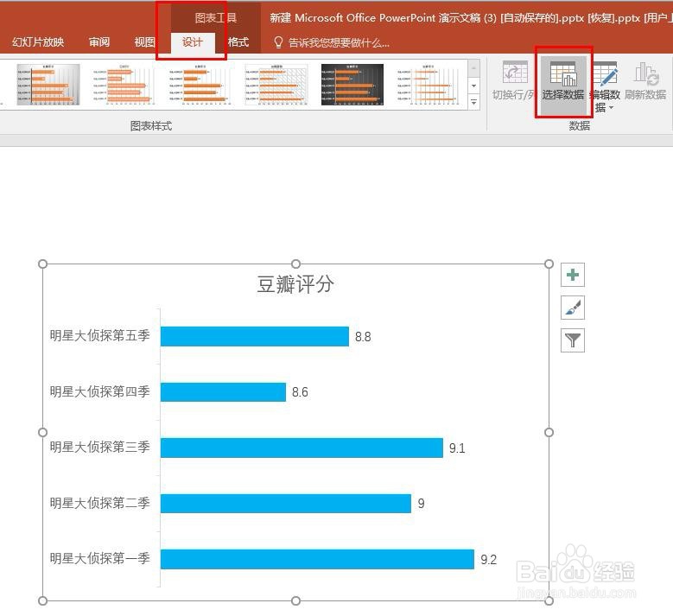Click the funnel Chart Filters button

pyautogui.click(x=573, y=340)
